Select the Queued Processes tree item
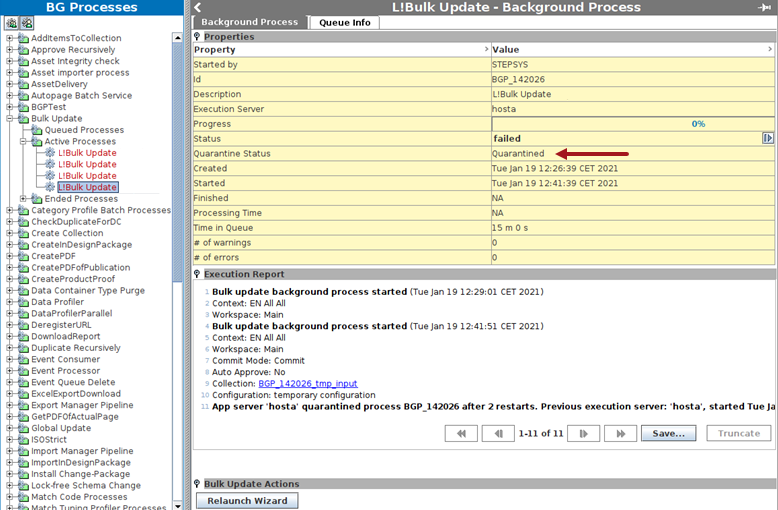778x510 pixels. [x=84, y=130]
